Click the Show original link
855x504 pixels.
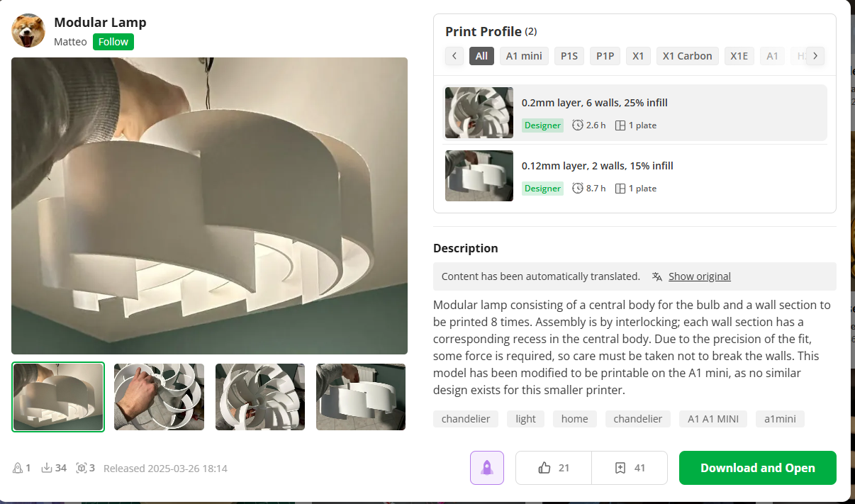tap(699, 276)
